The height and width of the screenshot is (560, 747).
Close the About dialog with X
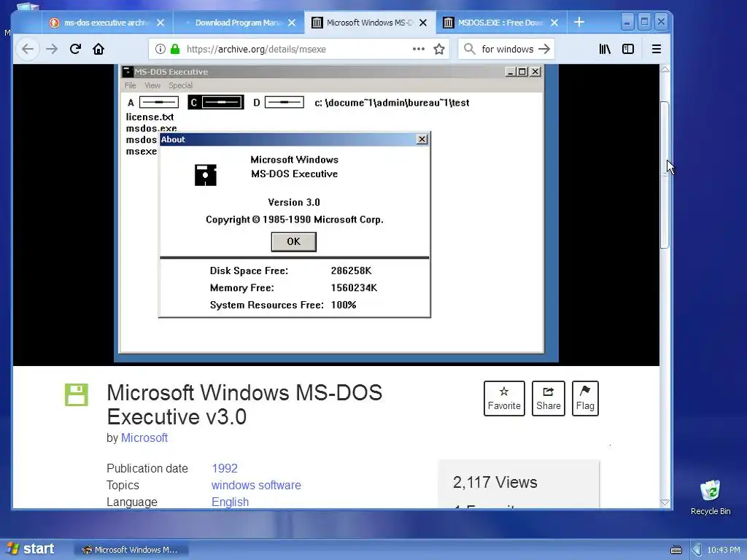click(x=422, y=139)
